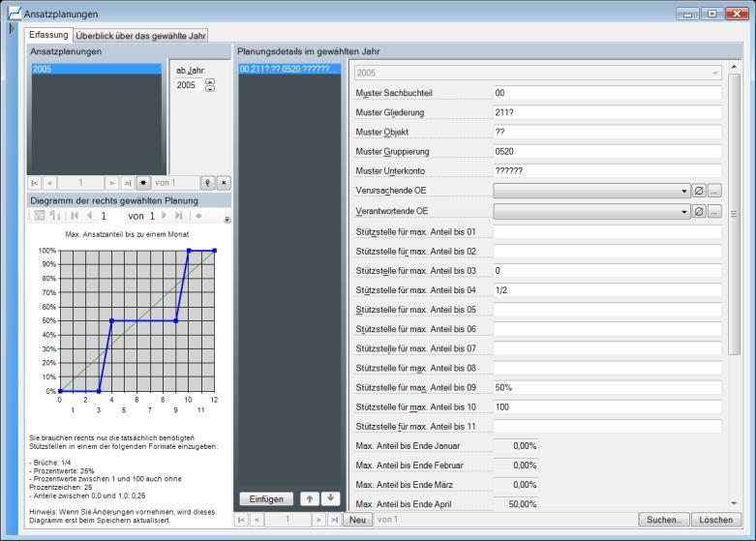Click the diagram toolbar's first layout icon

tap(40, 216)
